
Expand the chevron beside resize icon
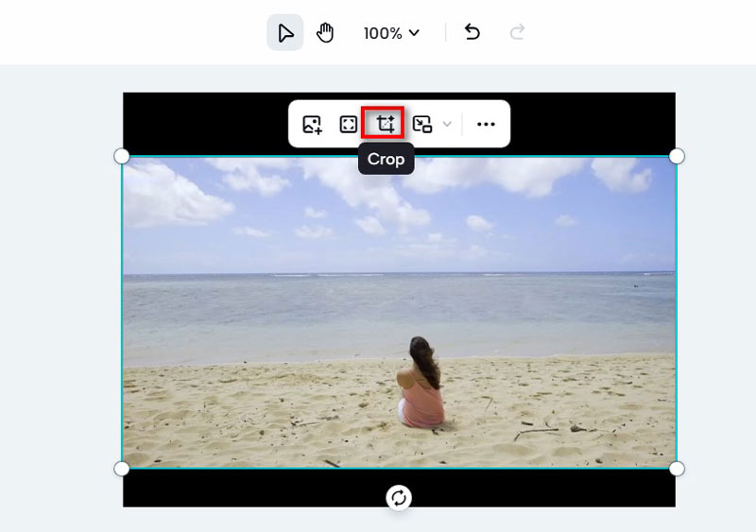pos(447,124)
